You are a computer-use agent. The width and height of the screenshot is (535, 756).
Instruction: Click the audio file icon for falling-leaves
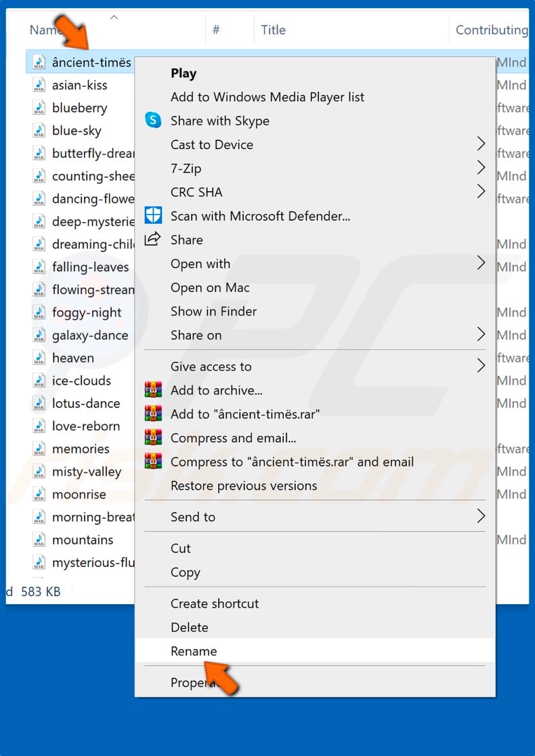pyautogui.click(x=39, y=267)
